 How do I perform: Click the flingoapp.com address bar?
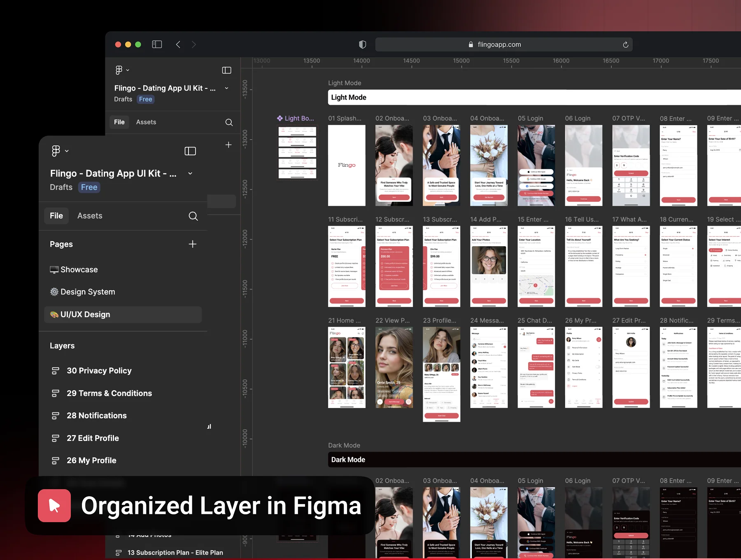click(504, 44)
